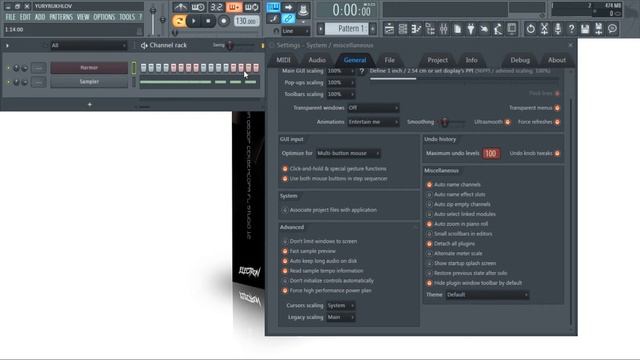Image resolution: width=640 pixels, height=360 pixels.
Task: Toggle loop recording icon
Action: [x=251, y=7]
